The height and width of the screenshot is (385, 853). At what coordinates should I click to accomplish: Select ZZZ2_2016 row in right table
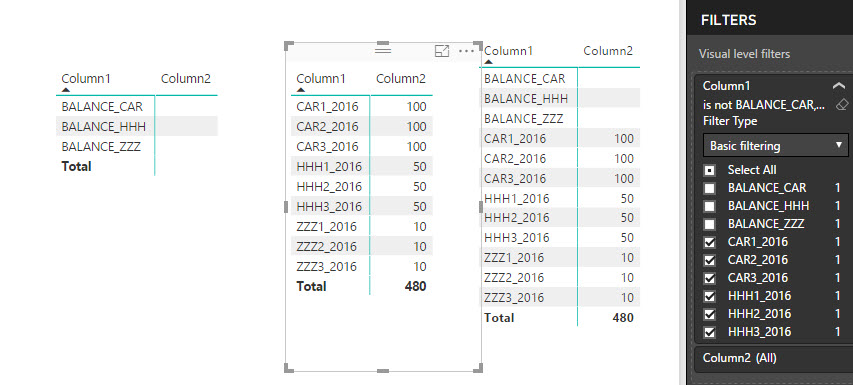click(559, 278)
